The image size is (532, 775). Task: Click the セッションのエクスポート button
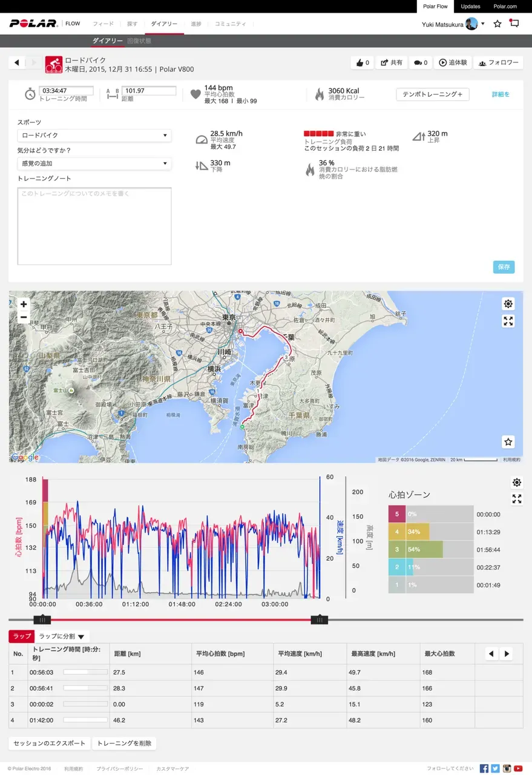click(x=50, y=744)
